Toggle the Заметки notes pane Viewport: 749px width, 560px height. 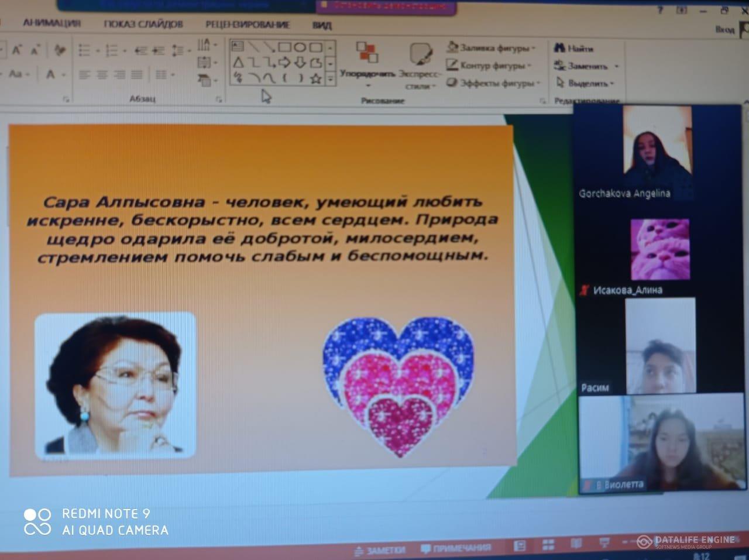click(380, 549)
